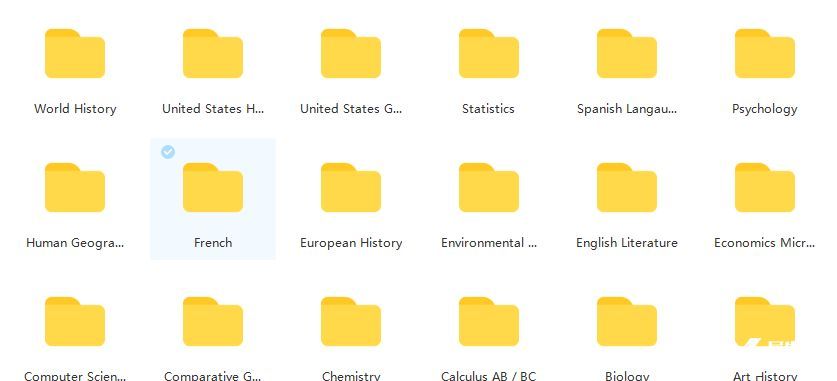Viewport: 837px width, 381px height.
Task: Open the Computer Scien... folder icon
Action: pos(75,321)
